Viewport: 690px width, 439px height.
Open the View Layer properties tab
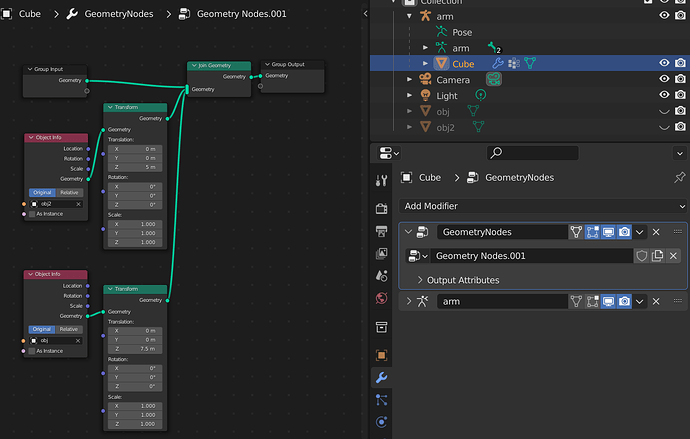coord(382,253)
